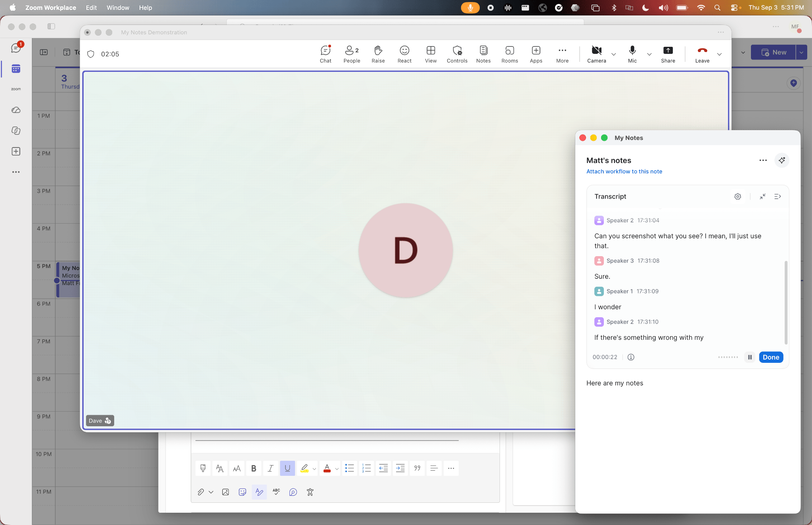Image resolution: width=812 pixels, height=525 pixels.
Task: Open highlight color dropdown arrow
Action: tap(314, 469)
